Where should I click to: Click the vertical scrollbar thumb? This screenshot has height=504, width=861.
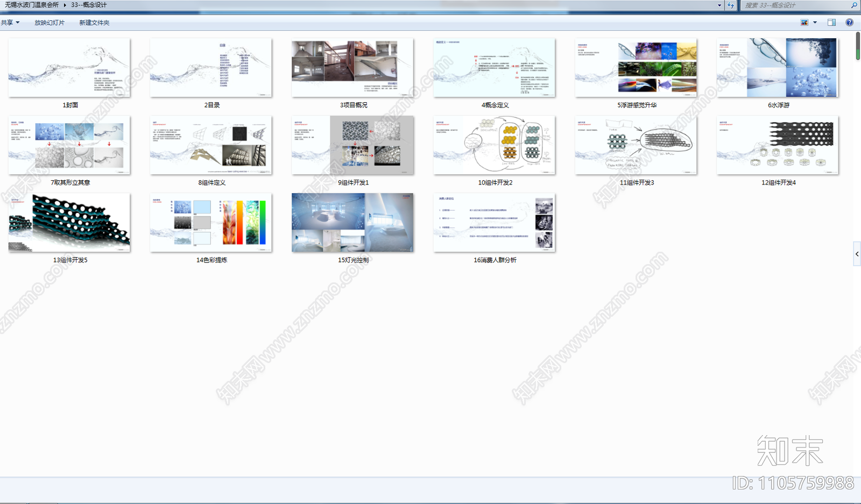[x=858, y=46]
